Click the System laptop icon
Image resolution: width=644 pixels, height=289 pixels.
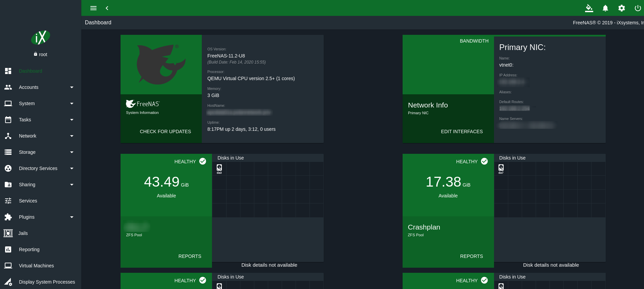point(8,103)
